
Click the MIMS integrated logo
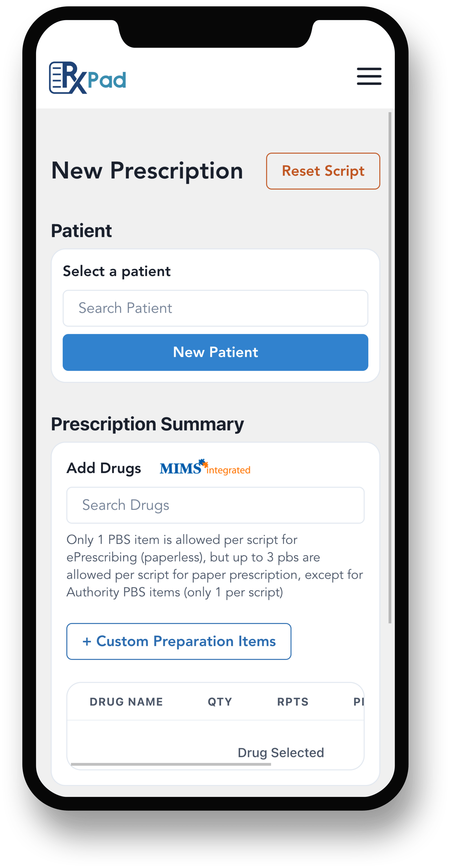[205, 467]
